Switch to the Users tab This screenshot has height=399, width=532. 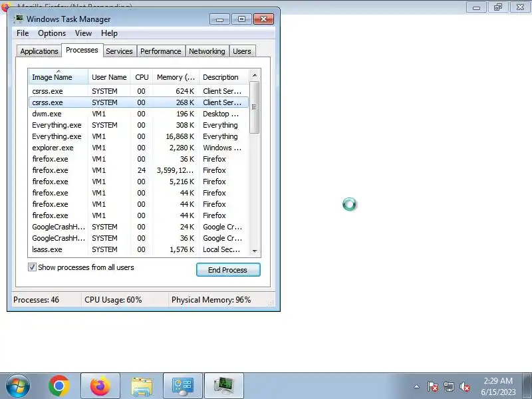242,51
